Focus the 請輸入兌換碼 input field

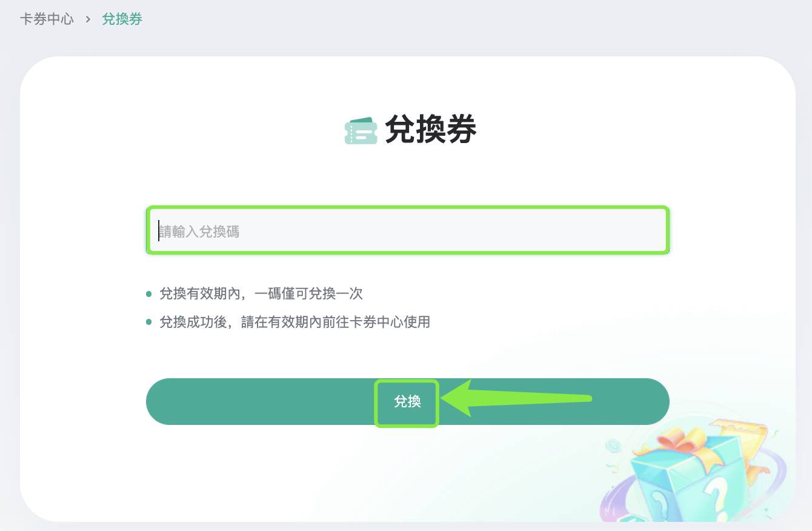(407, 231)
